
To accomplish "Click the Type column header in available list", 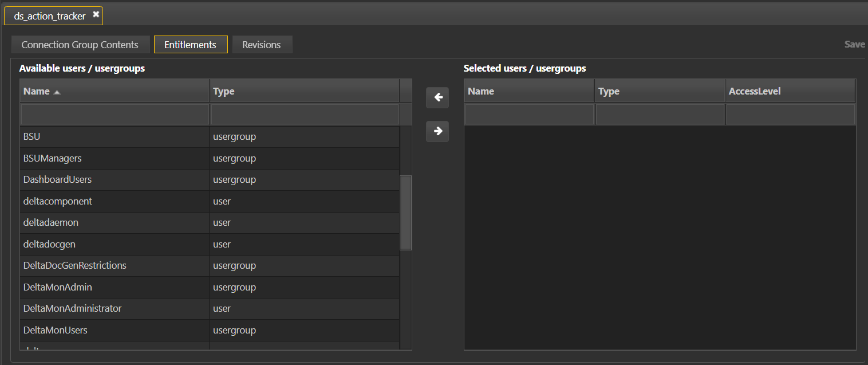I will coord(305,91).
